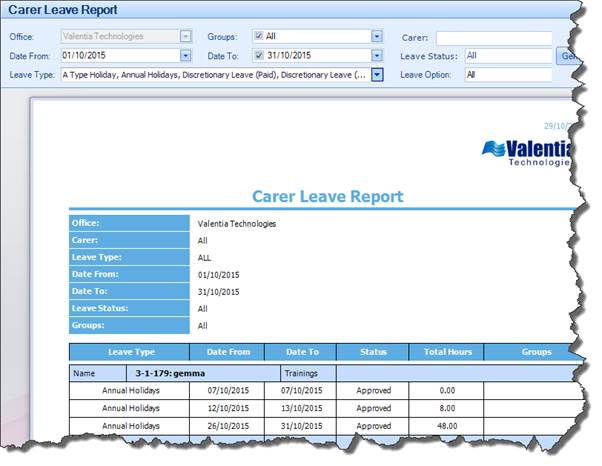Click total hours value 0.00
This screenshot has width=602, height=466.
[x=447, y=391]
